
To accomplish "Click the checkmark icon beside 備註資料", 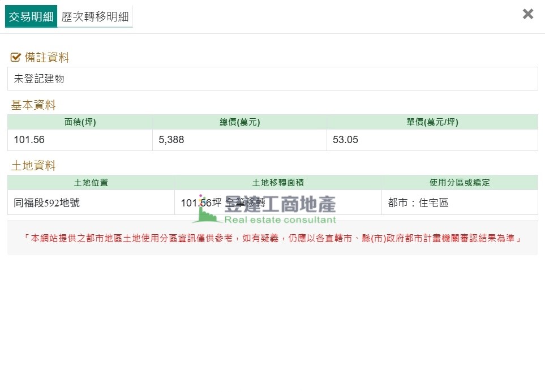I will [16, 57].
